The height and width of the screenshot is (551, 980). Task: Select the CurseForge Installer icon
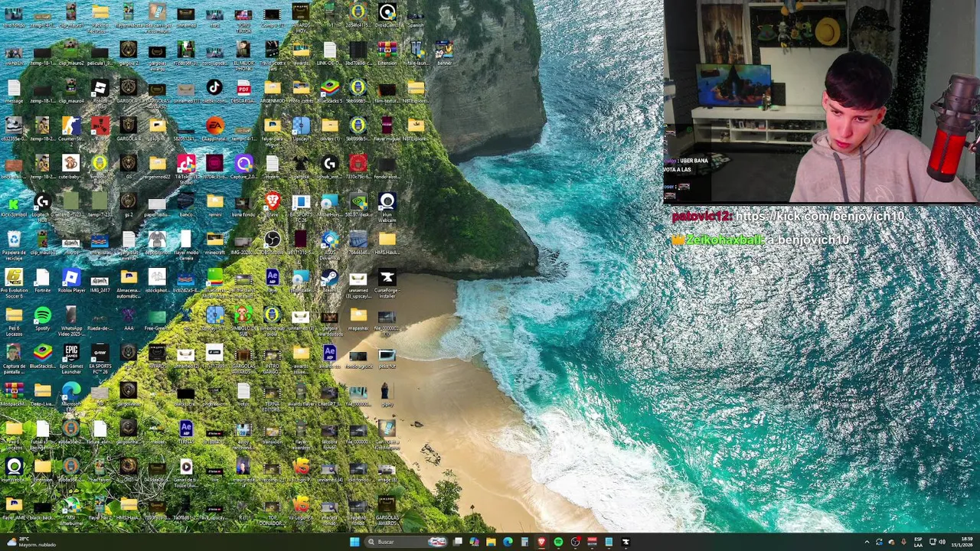[x=387, y=283]
